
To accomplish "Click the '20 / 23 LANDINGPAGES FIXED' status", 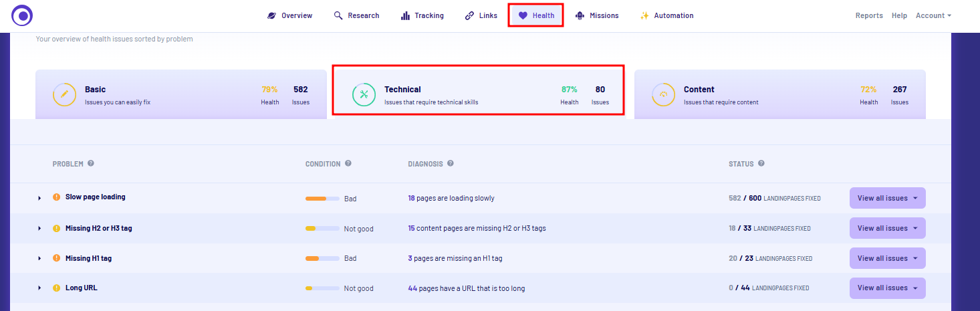I will 770,258.
